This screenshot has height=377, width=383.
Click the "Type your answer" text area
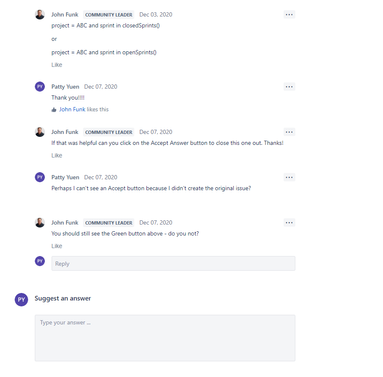pyautogui.click(x=165, y=338)
